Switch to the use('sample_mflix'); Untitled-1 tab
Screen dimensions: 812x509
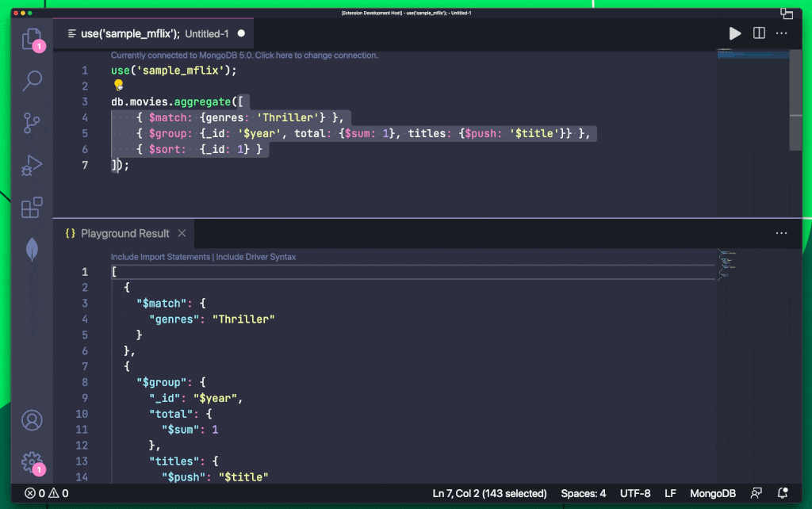[153, 33]
